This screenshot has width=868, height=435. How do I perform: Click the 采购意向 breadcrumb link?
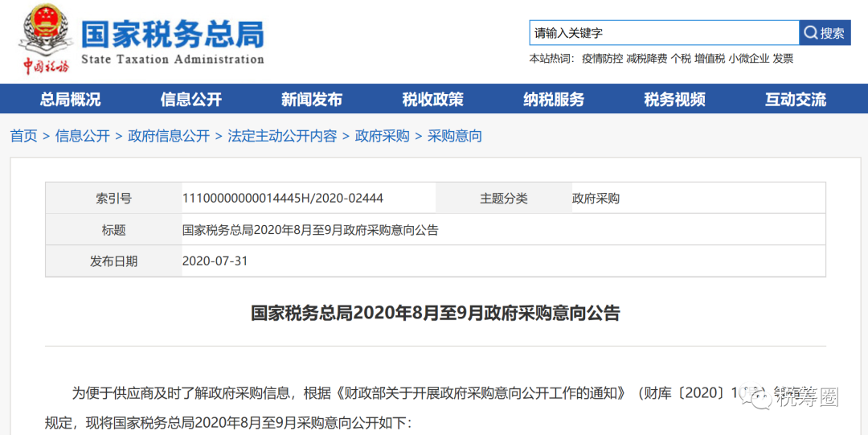455,136
